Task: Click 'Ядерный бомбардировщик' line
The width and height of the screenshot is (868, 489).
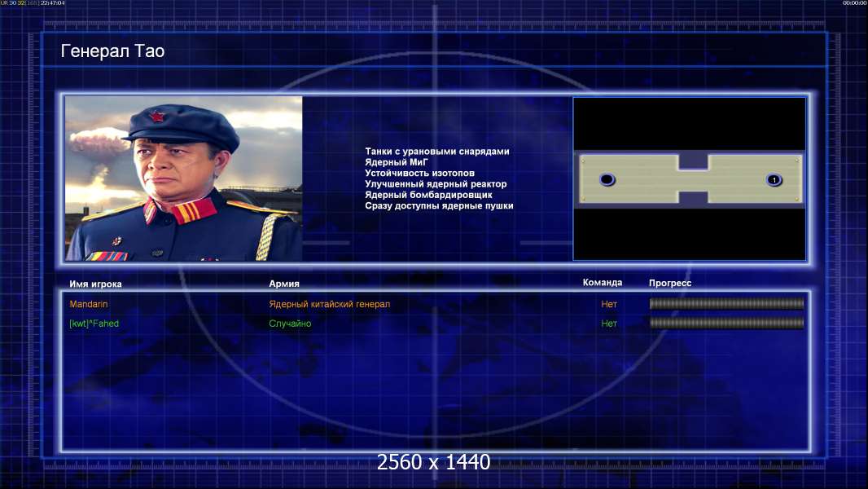Action: tap(428, 195)
